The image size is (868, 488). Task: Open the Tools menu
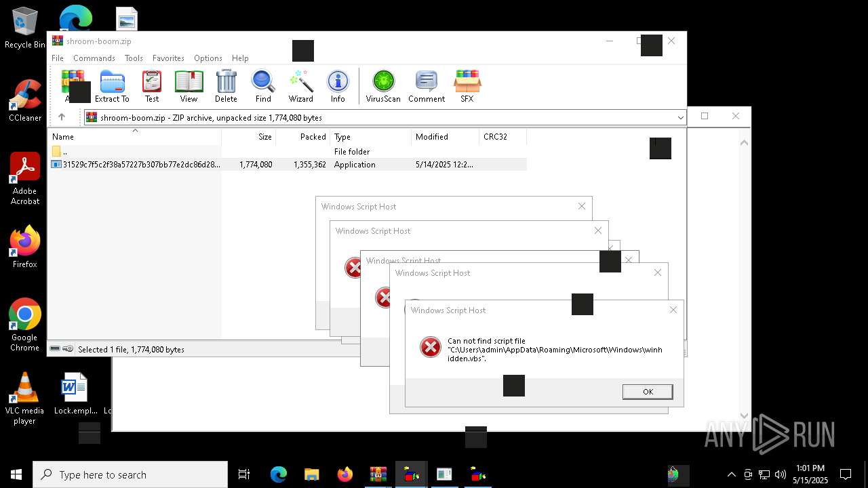coord(134,58)
